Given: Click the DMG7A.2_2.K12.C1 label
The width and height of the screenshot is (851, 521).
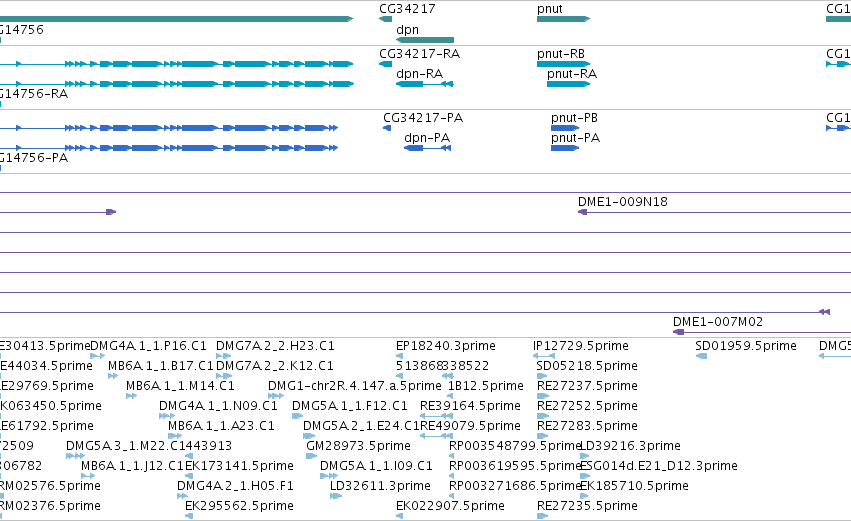Looking at the screenshot, I should pyautogui.click(x=275, y=366).
